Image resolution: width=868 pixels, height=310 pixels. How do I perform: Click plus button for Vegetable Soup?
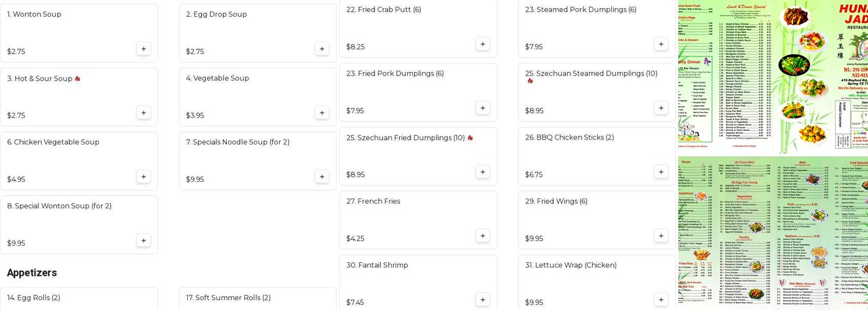pos(322,113)
